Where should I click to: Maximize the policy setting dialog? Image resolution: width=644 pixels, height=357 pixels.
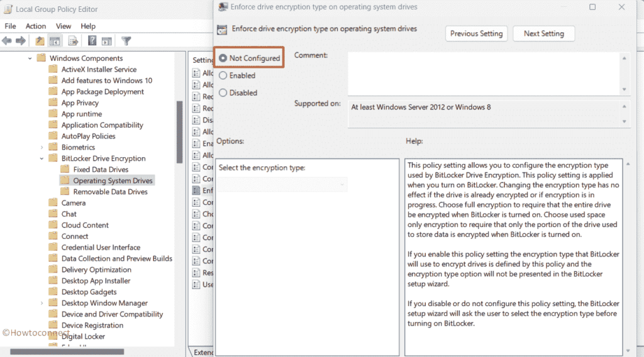point(592,7)
